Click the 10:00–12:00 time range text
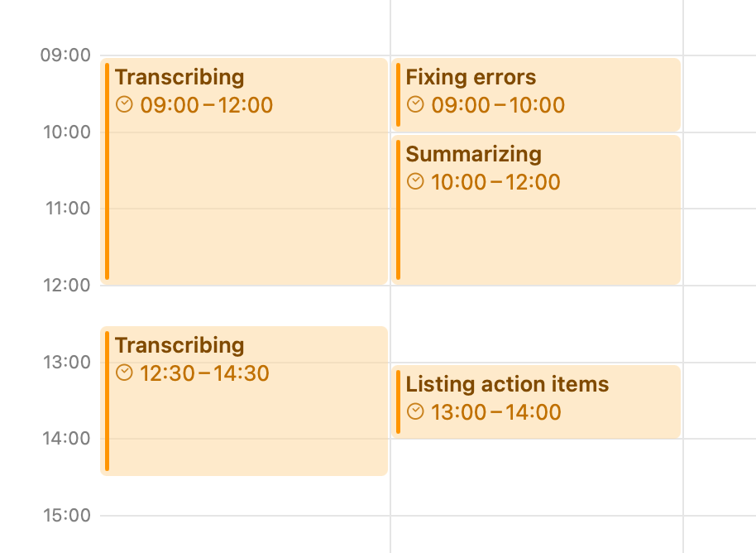This screenshot has height=553, width=756. point(495,182)
